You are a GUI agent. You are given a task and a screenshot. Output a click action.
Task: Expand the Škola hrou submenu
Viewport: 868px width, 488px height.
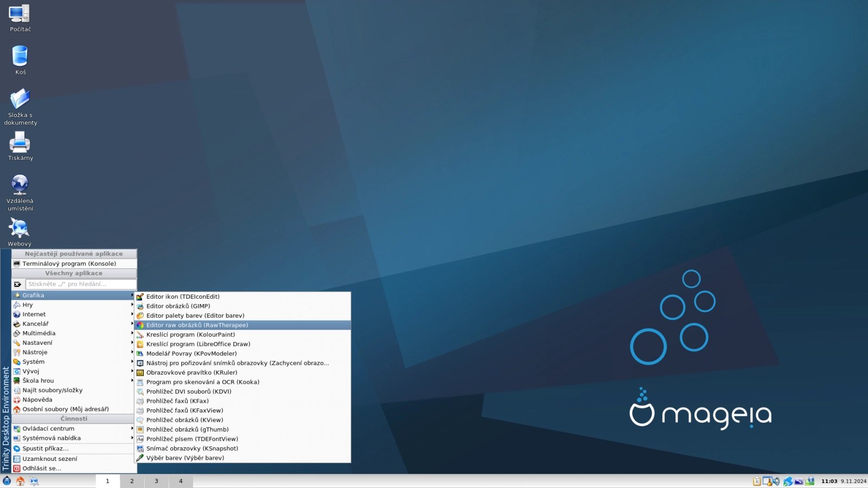coord(73,381)
